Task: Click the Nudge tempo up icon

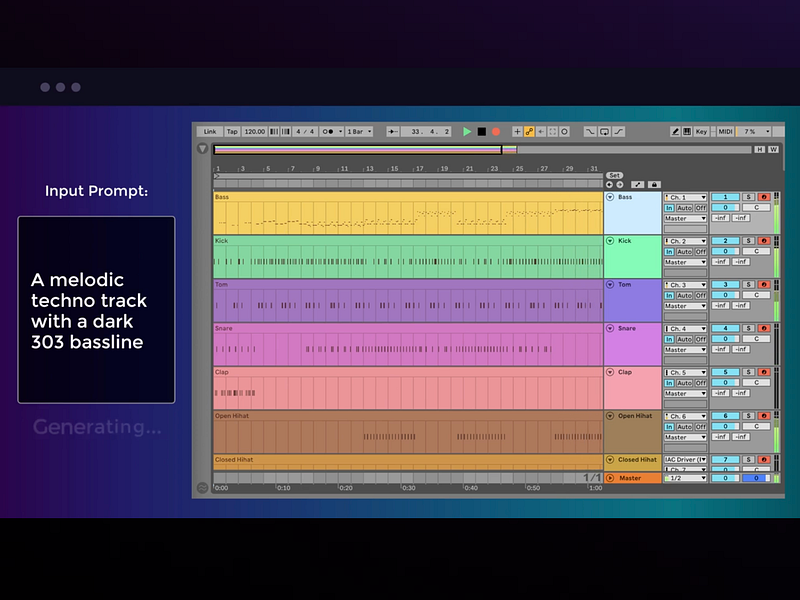Action: coord(286,132)
